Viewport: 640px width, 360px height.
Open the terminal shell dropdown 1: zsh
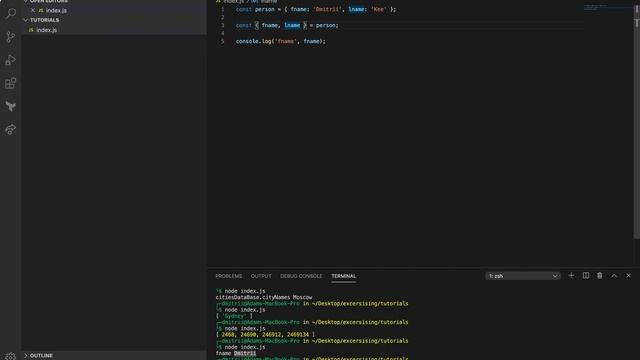pyautogui.click(x=523, y=276)
